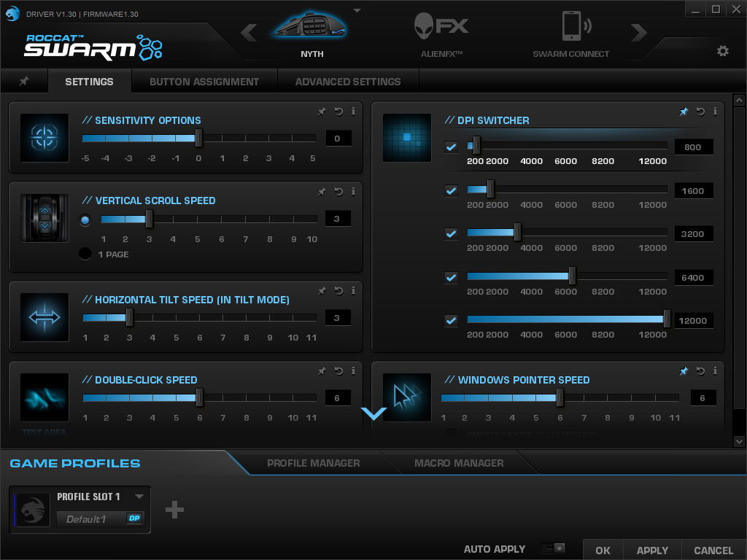Screen dimensions: 747x560
Task: Open Swarm settings gear icon
Action: 722,51
